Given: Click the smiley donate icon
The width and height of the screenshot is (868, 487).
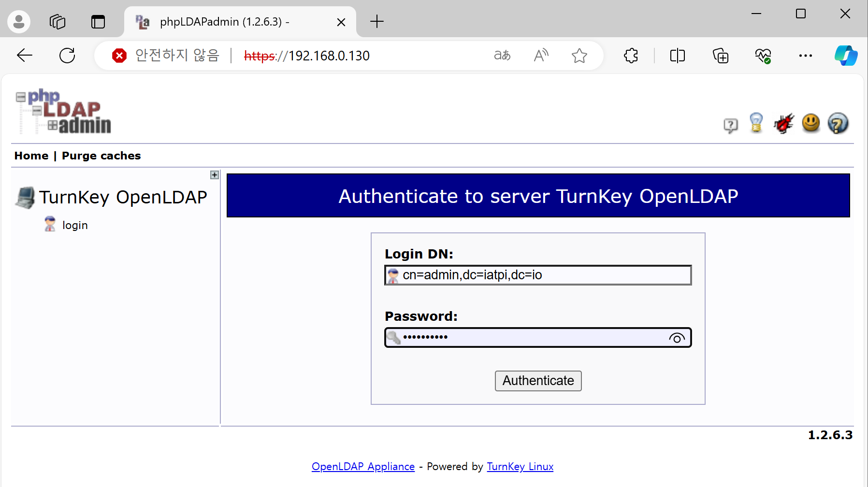Looking at the screenshot, I should coord(811,123).
